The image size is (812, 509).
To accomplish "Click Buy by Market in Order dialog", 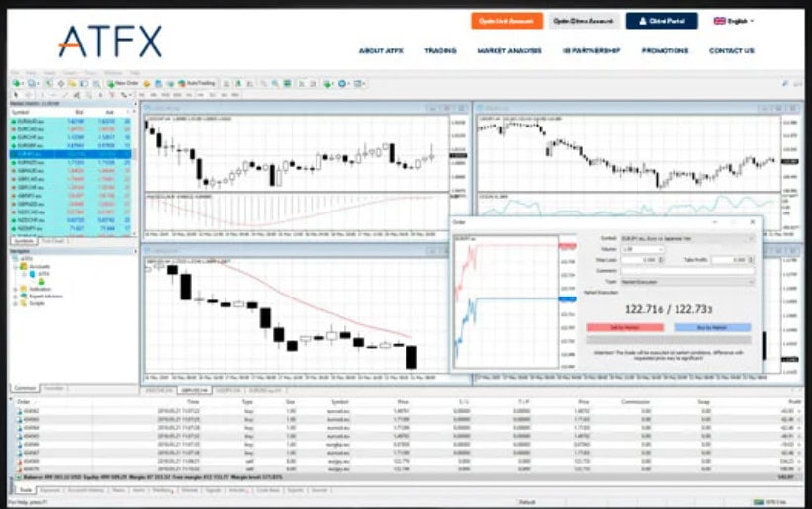I will [712, 327].
